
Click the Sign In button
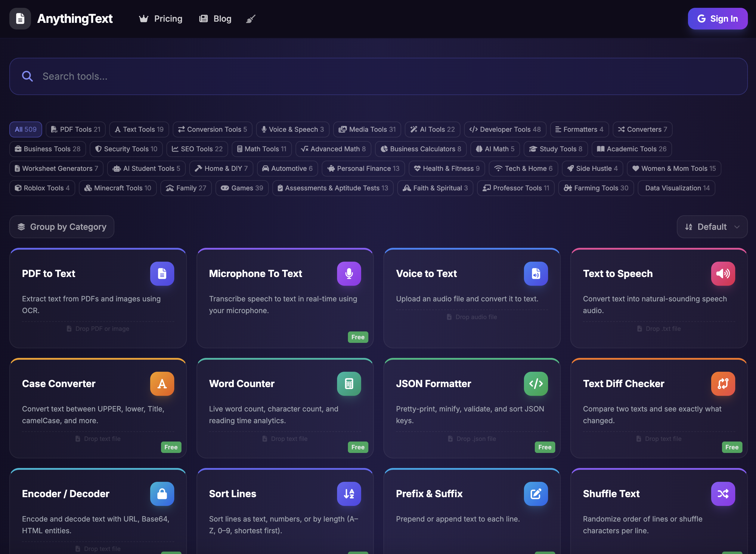pyautogui.click(x=717, y=19)
